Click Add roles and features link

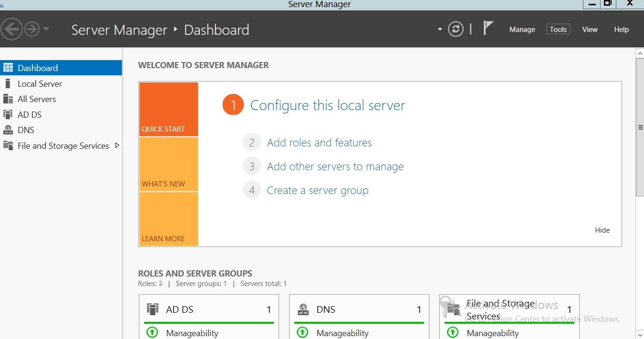[319, 143]
